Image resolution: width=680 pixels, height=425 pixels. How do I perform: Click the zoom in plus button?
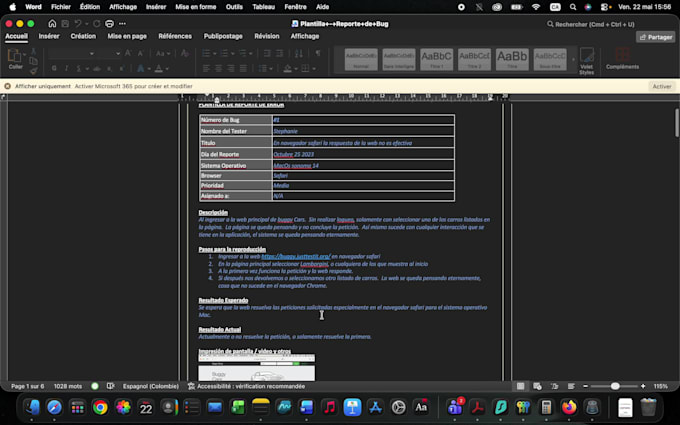coord(643,386)
